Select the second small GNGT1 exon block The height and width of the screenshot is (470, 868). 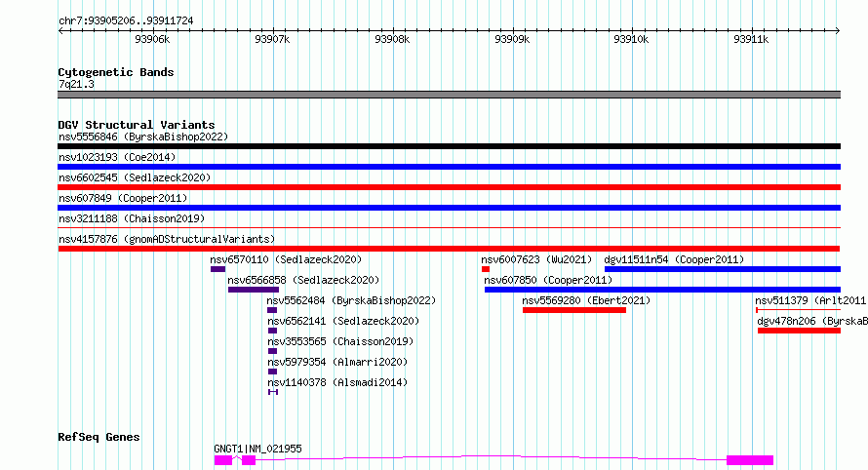[249, 460]
